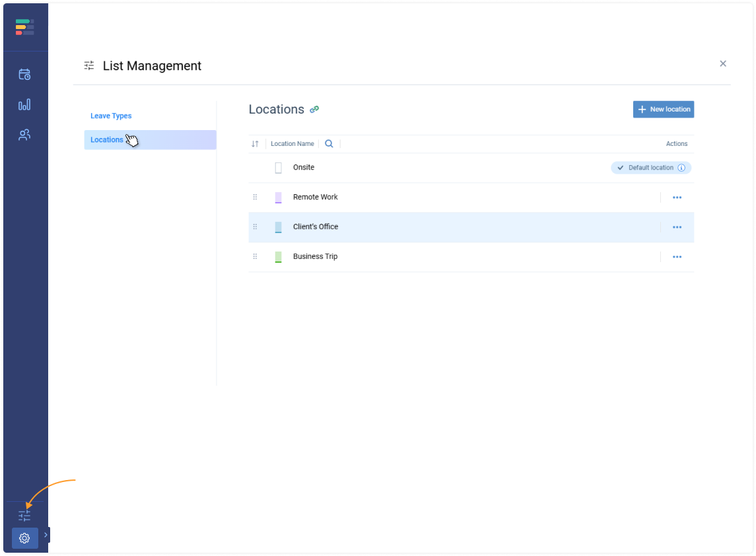Open actions menu for Remote Work

[x=677, y=197]
